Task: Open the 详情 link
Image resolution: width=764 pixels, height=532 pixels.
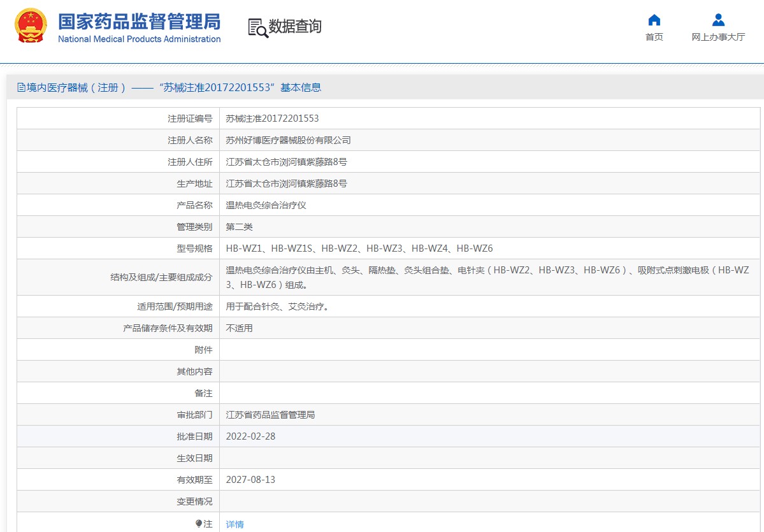Action: coord(235,524)
